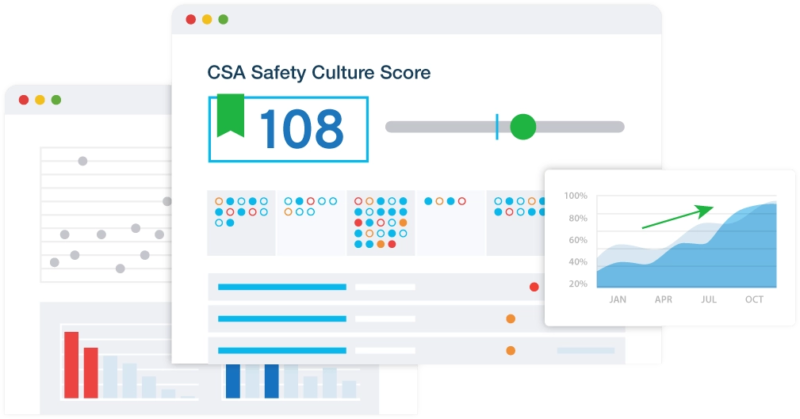Click the first dot-grid card in front window
Image resolution: width=800 pixels, height=419 pixels.
pyautogui.click(x=241, y=223)
